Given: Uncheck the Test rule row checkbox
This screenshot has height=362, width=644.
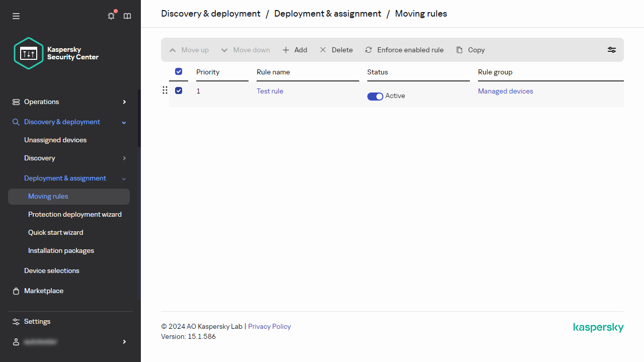Looking at the screenshot, I should click(179, 90).
